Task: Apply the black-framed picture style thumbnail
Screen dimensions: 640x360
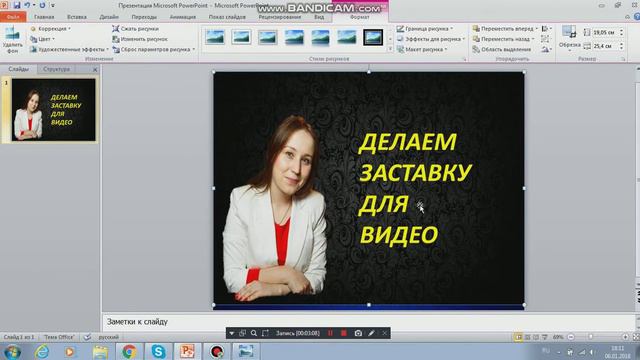Action: [x=373, y=37]
